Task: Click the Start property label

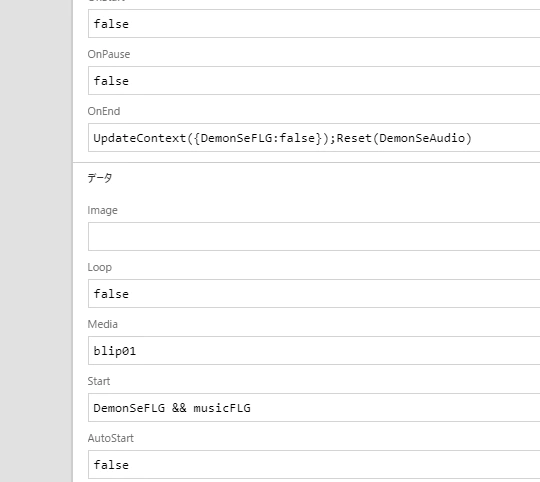Action: tap(99, 381)
